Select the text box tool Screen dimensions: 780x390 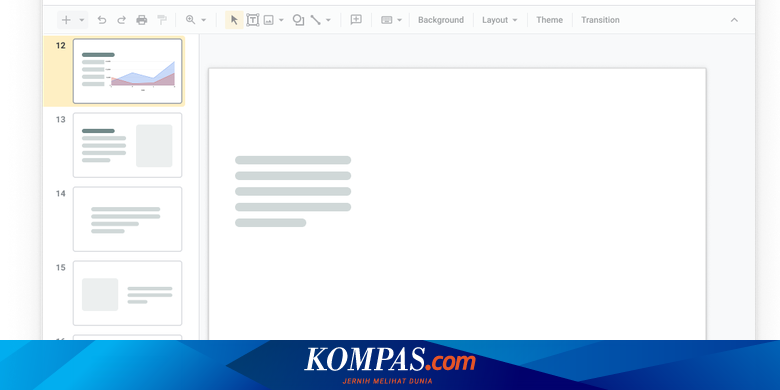(x=253, y=20)
